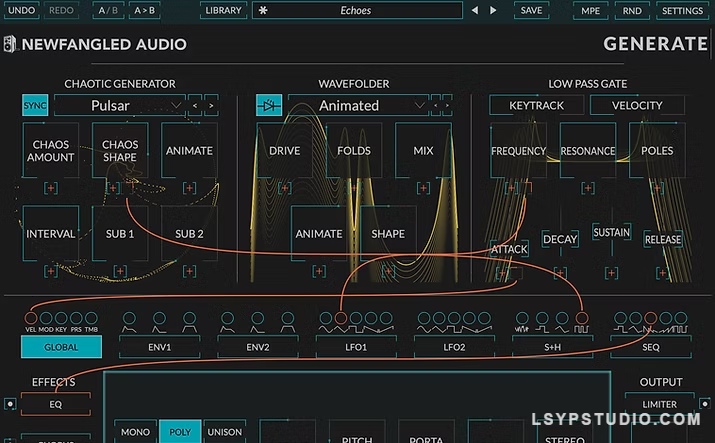Click the REDO button
Viewport: 715px width, 443px height.
(61, 10)
